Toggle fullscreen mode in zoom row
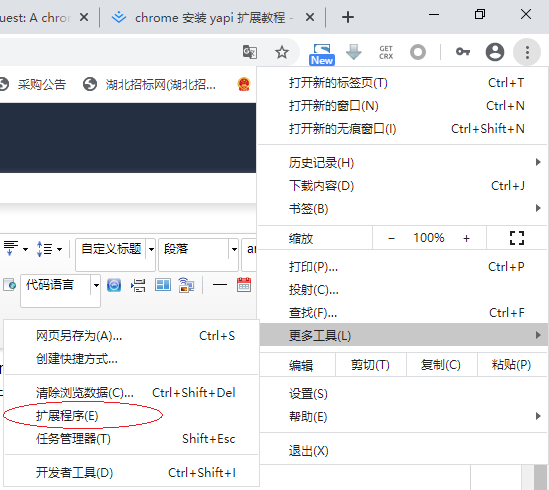Image resolution: width=549 pixels, height=490 pixels. [x=517, y=238]
